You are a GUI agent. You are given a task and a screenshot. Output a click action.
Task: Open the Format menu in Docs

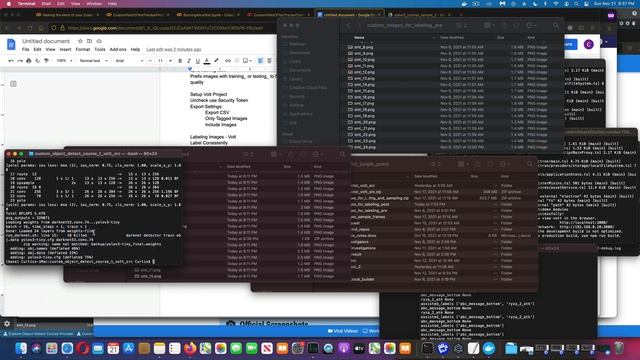coord(82,49)
